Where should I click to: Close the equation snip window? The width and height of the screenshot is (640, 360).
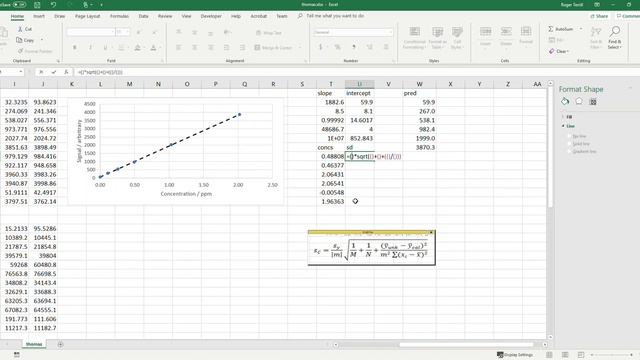tap(431, 232)
